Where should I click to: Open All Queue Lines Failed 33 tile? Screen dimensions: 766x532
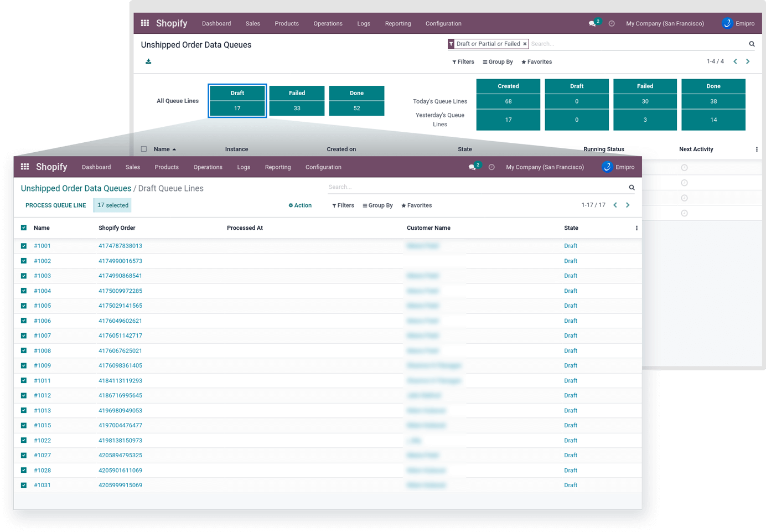[x=297, y=101]
